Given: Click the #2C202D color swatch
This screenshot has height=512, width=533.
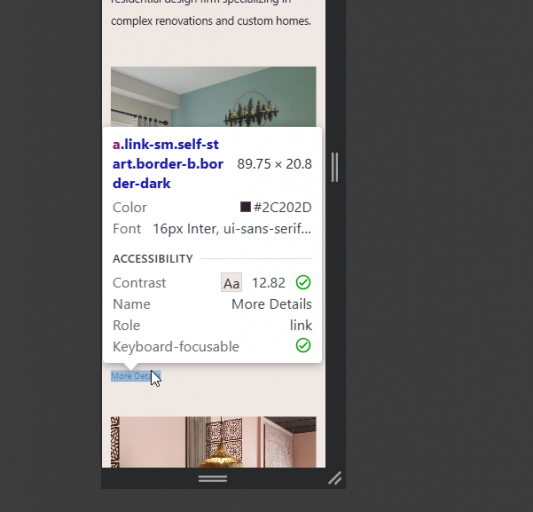Looking at the screenshot, I should [x=245, y=207].
